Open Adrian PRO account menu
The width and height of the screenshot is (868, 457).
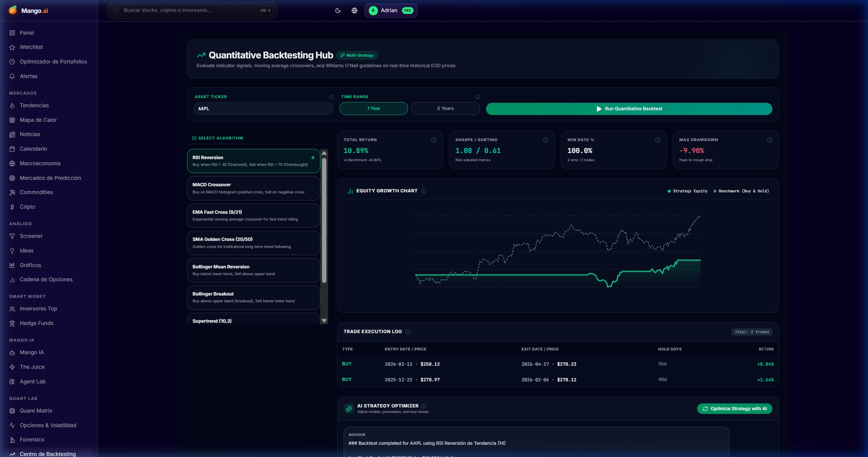click(x=391, y=11)
